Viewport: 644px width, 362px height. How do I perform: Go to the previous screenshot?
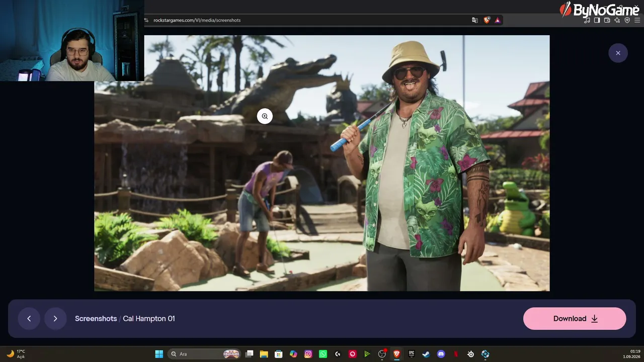click(29, 318)
